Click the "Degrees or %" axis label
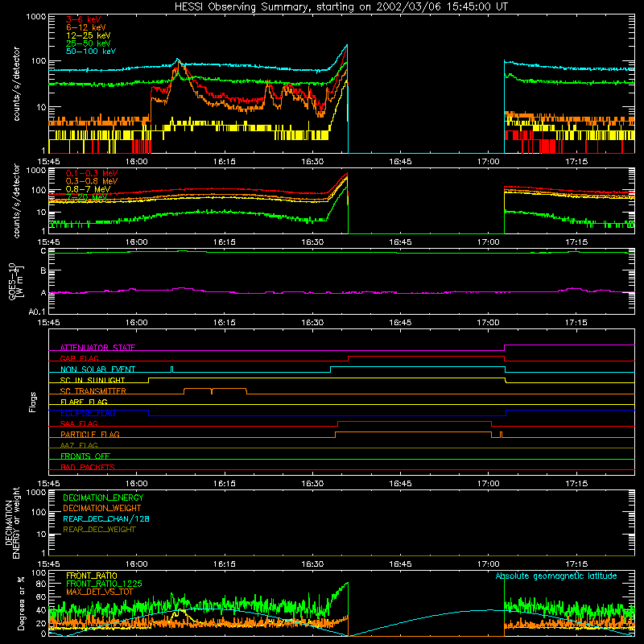Image resolution: width=644 pixels, height=644 pixels. click(21, 602)
